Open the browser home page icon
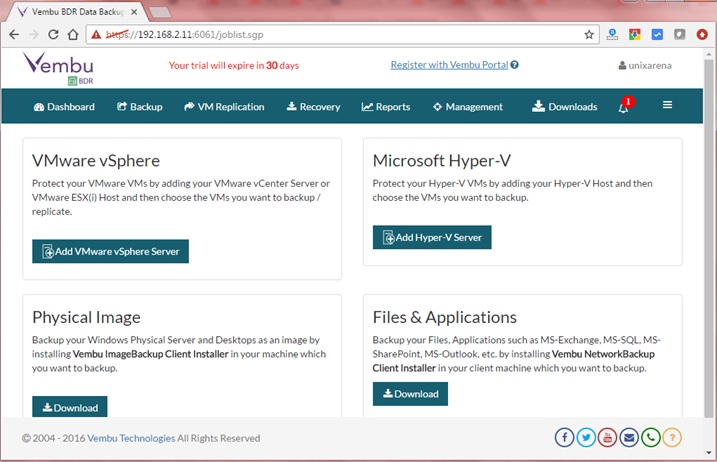Viewport: 717px width, 462px height. 73,34
